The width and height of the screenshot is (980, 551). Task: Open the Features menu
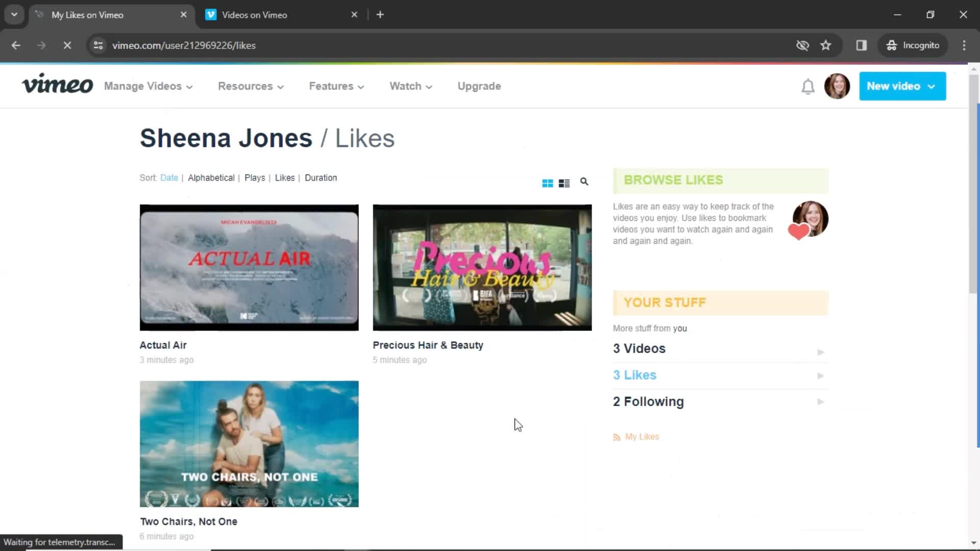point(335,86)
